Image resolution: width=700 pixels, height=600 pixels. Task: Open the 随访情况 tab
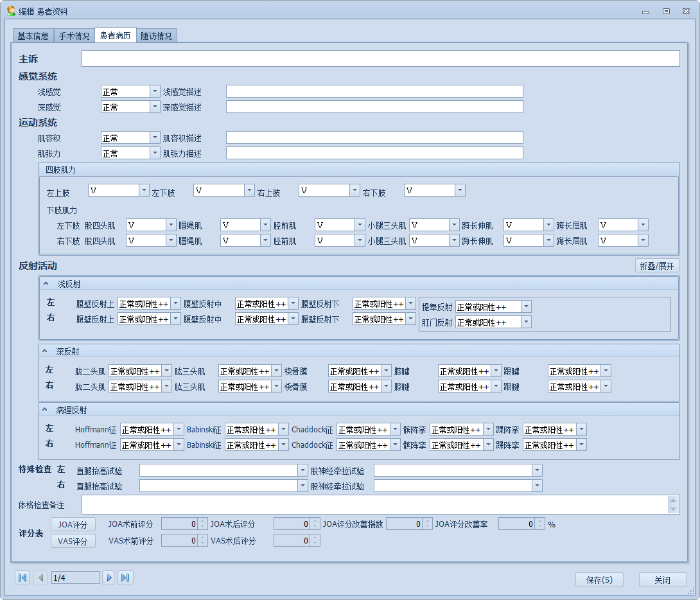156,36
